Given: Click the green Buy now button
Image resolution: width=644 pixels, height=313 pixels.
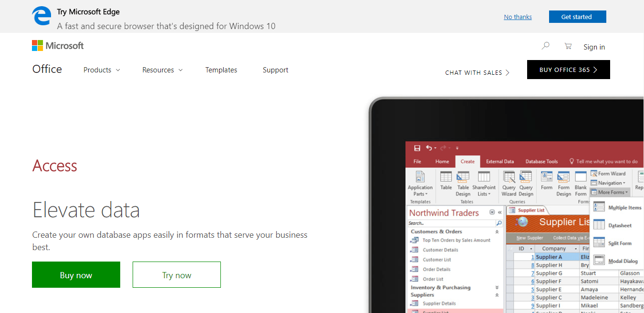Looking at the screenshot, I should point(76,274).
